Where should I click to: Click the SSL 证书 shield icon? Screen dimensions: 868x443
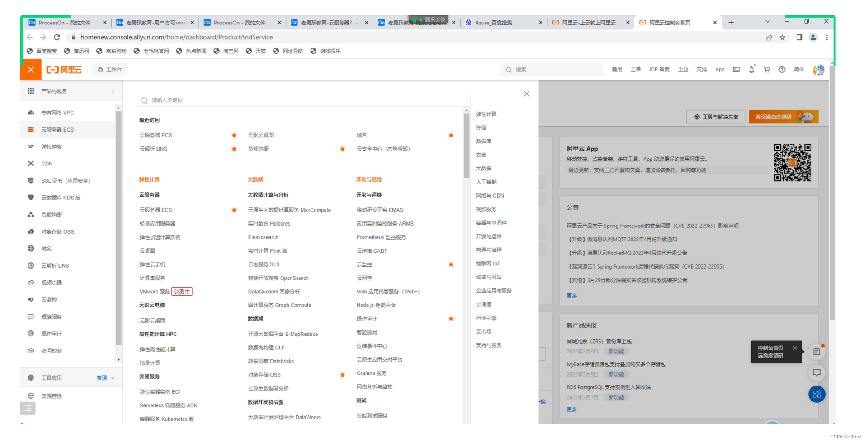click(31, 180)
